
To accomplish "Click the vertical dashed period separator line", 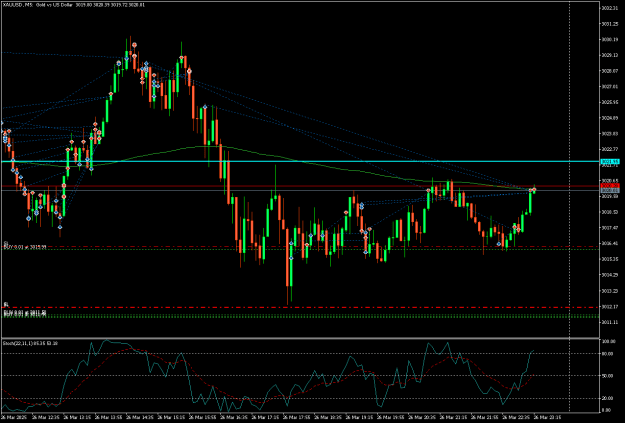I will point(569,207).
